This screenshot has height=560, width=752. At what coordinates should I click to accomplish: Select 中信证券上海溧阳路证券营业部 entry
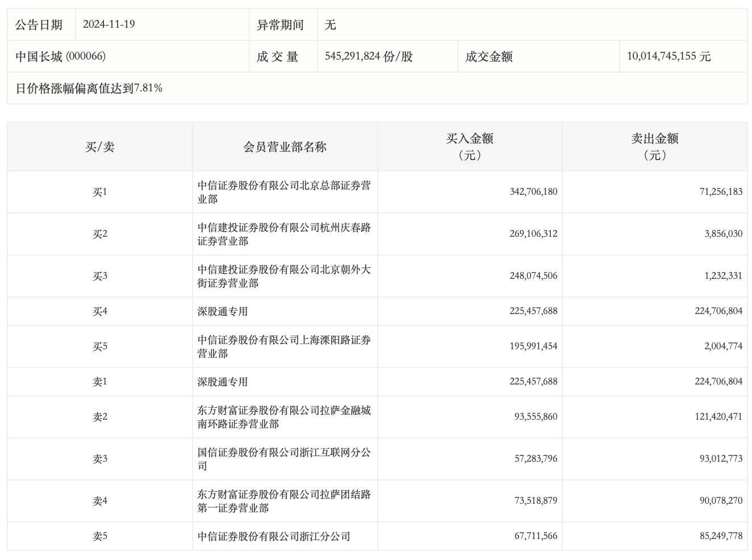(284, 346)
